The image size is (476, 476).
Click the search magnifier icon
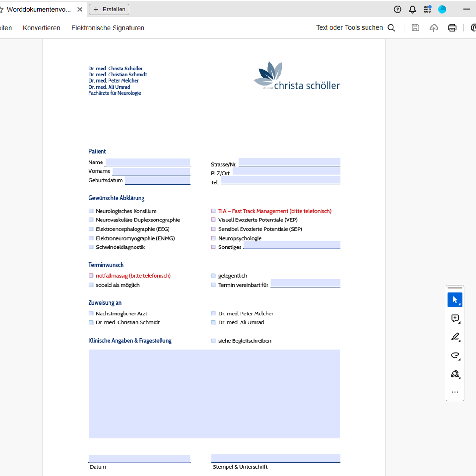tap(392, 28)
